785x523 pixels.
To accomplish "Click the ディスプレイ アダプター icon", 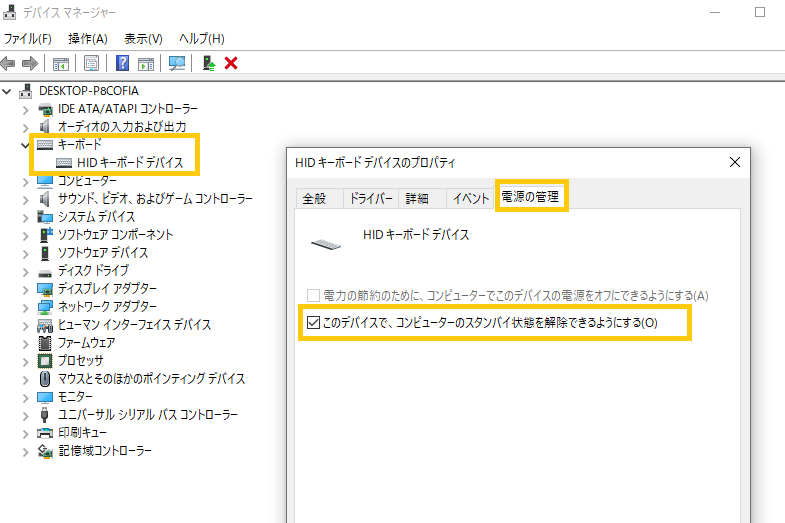I will coord(45,289).
